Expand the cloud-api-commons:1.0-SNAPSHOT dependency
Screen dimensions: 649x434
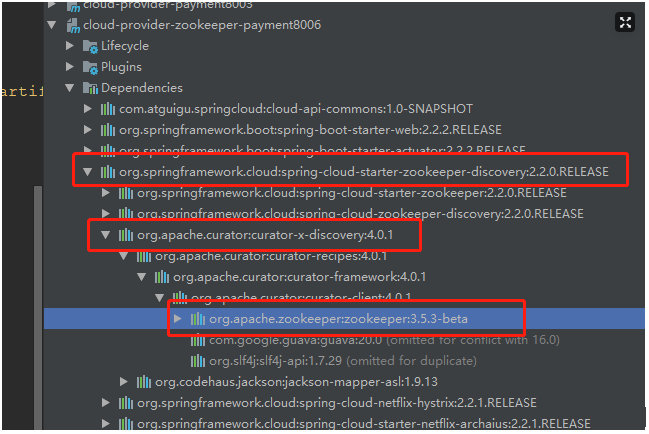click(x=88, y=109)
